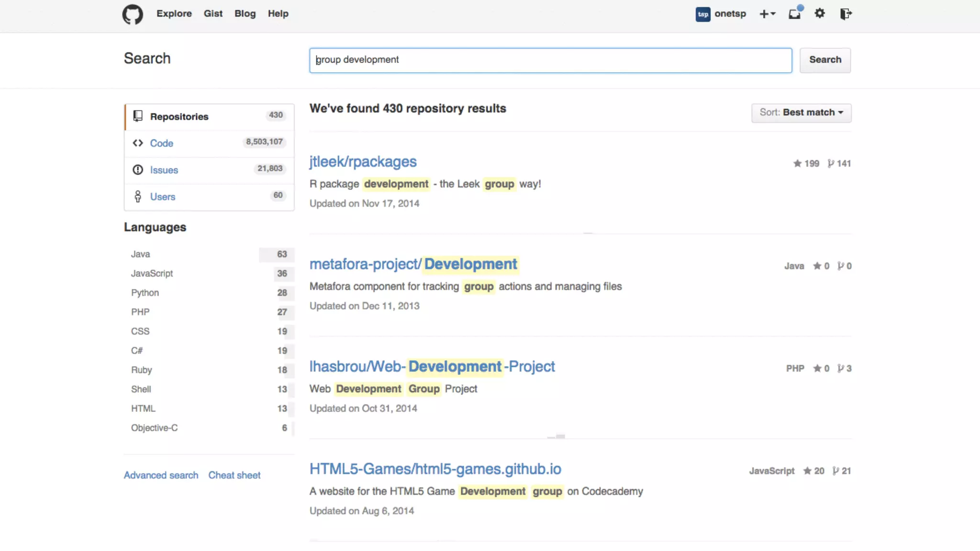Open the Sort: Best match dropdown
This screenshot has width=980, height=551.
pyautogui.click(x=801, y=112)
